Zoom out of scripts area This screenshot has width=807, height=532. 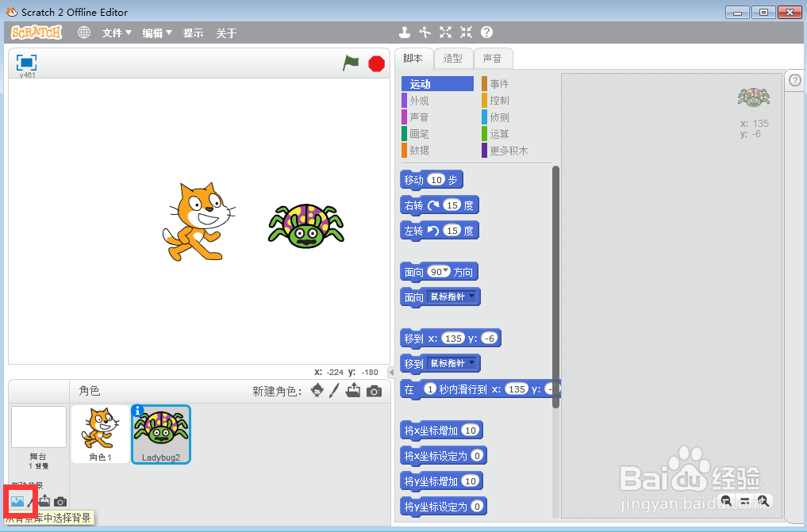coord(726,500)
